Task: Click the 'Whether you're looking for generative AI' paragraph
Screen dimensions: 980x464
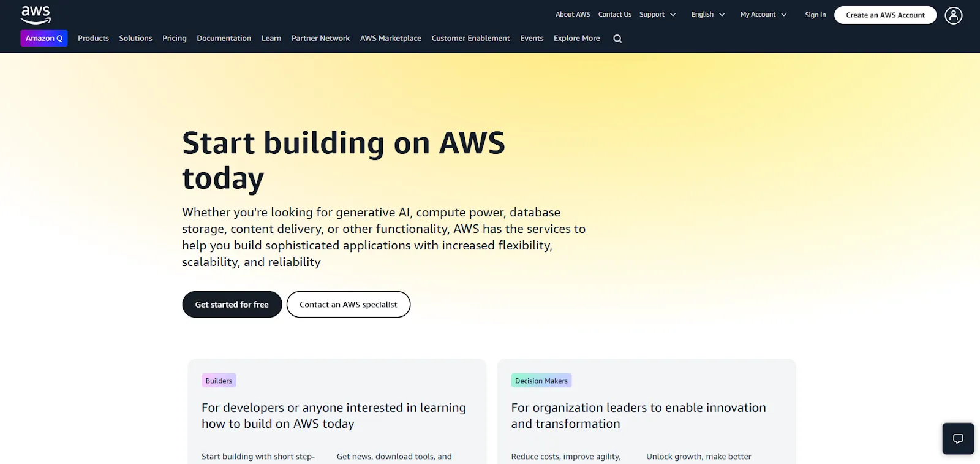Action: pos(383,237)
